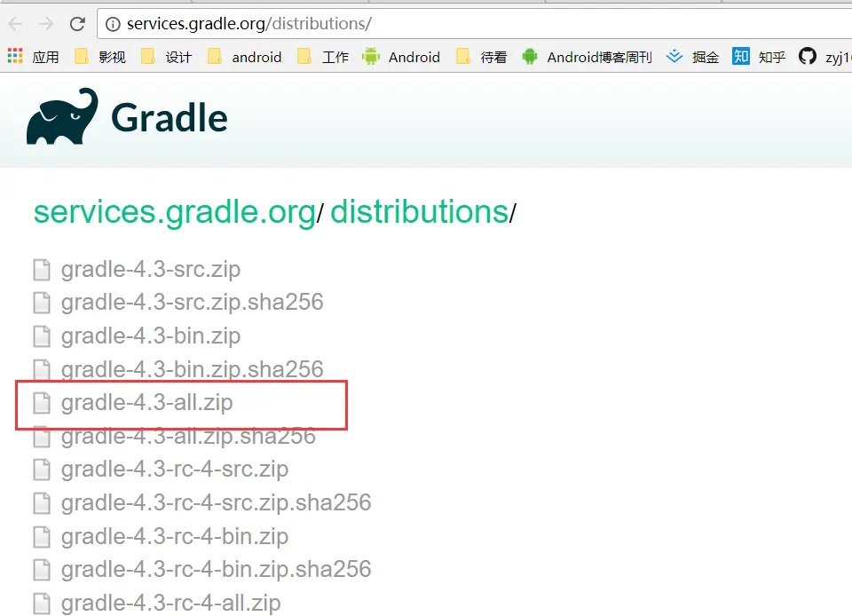Viewport: 852px width, 616px height.
Task: Click file icon beside gradle-4.3-rc-4-all.zip
Action: coord(42,603)
